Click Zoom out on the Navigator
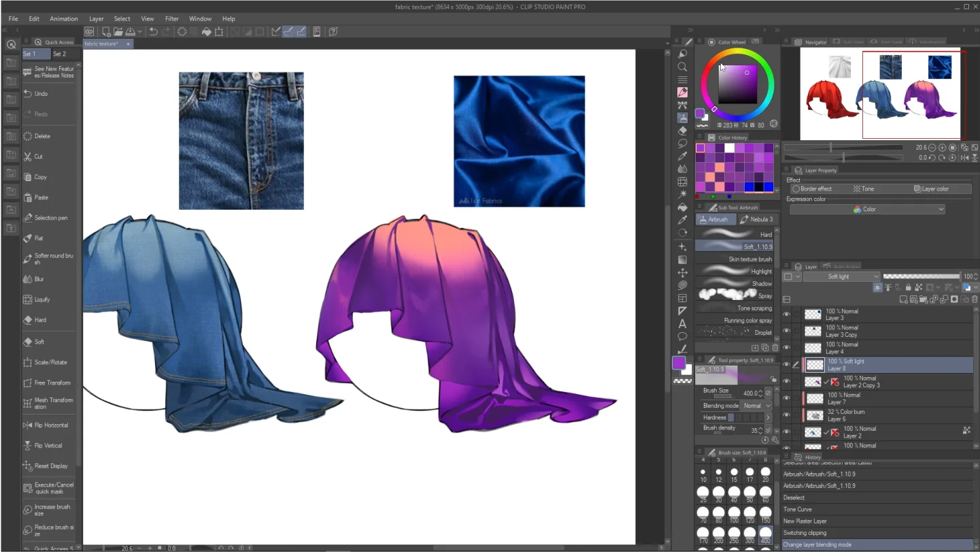980x552 pixels. (x=932, y=148)
